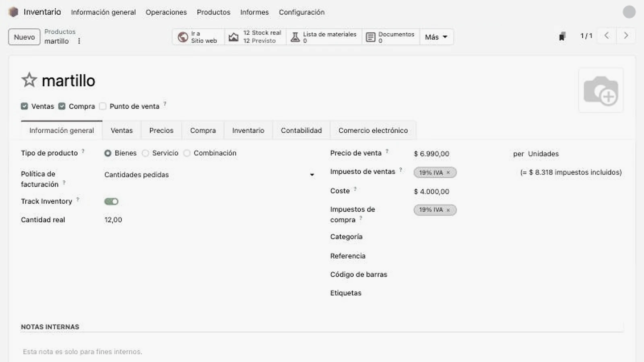Expand the Más dropdown
This screenshot has height=362, width=644.
tap(436, 37)
